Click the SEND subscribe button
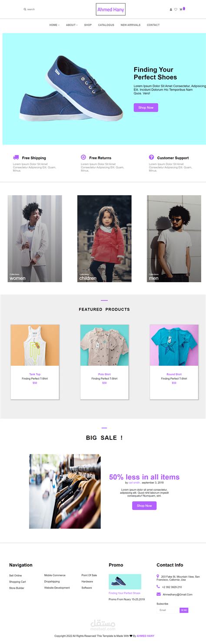Viewport: 206px width, 644px height. tap(184, 610)
